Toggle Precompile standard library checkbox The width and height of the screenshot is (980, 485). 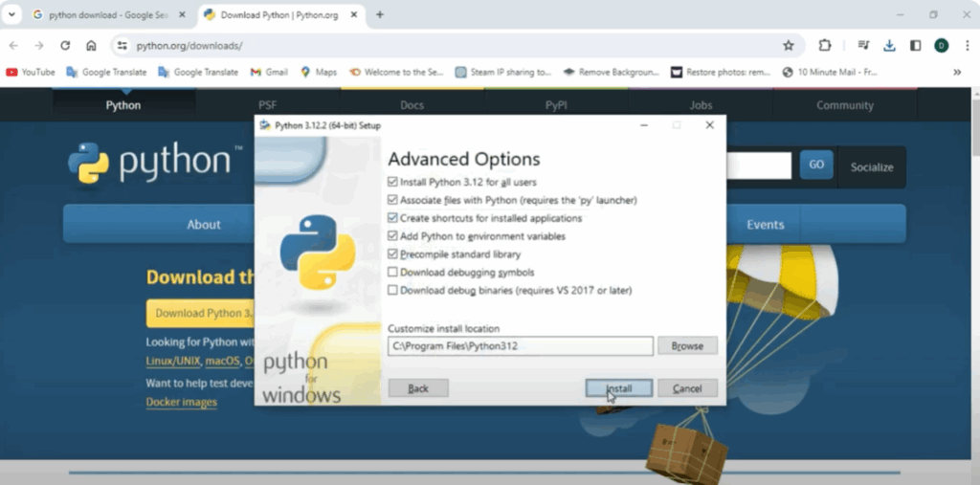click(392, 254)
